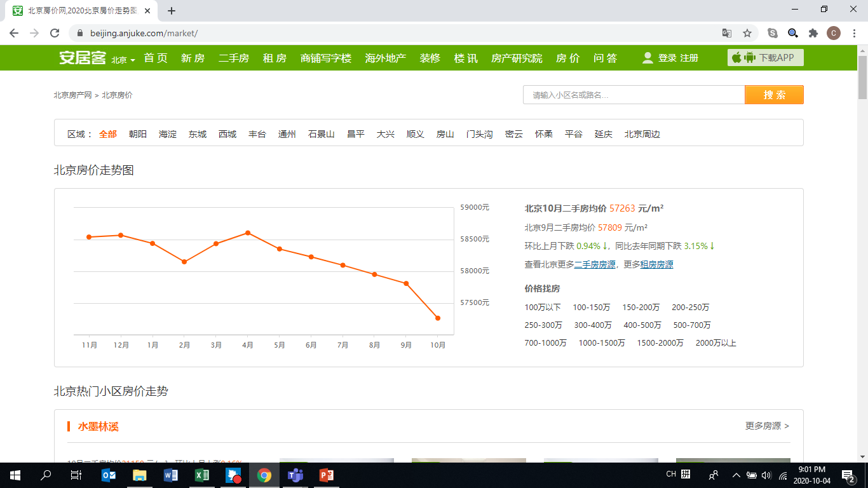
Task: Click 更多房源 > link
Action: pos(767,426)
